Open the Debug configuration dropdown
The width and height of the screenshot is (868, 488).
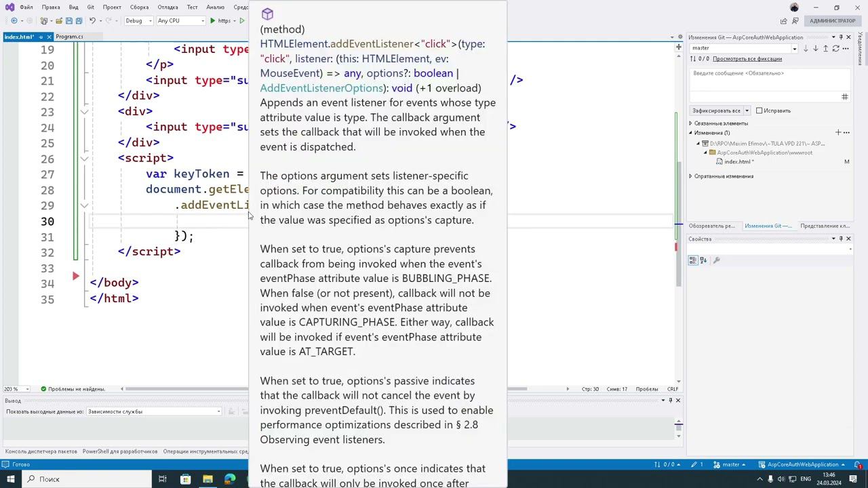coord(138,21)
